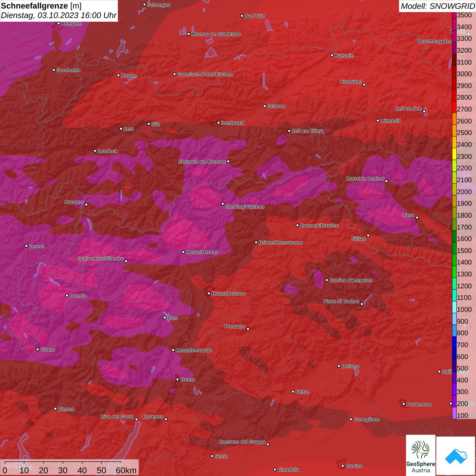Click the GeoSphere Austria logo
476x476 pixels.
[421, 455]
